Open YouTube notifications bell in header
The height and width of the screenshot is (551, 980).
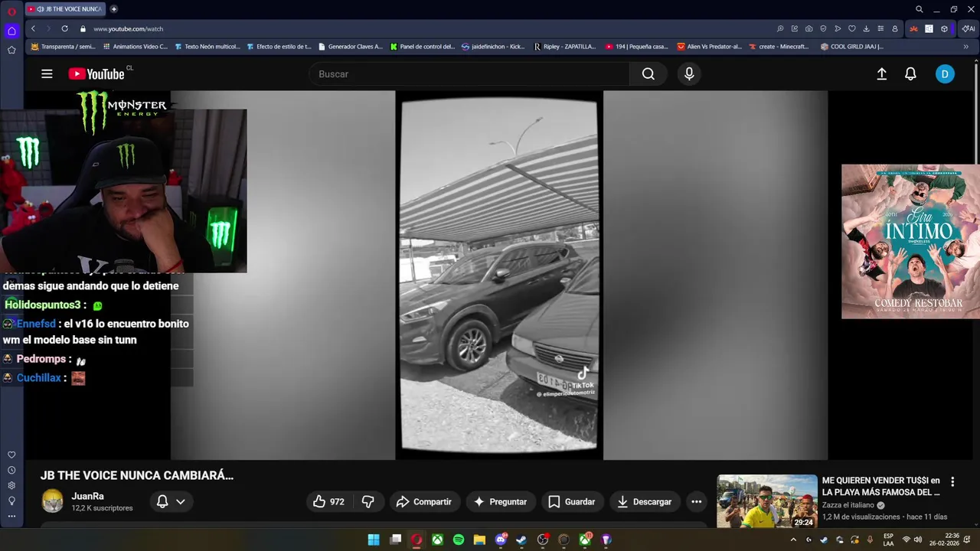coord(910,74)
